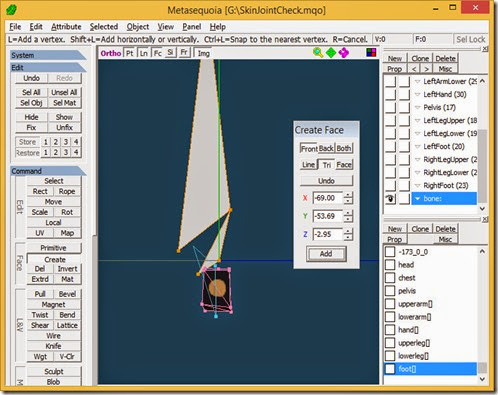The image size is (498, 395).
Task: Toggle Pt point display button
Action: click(129, 53)
